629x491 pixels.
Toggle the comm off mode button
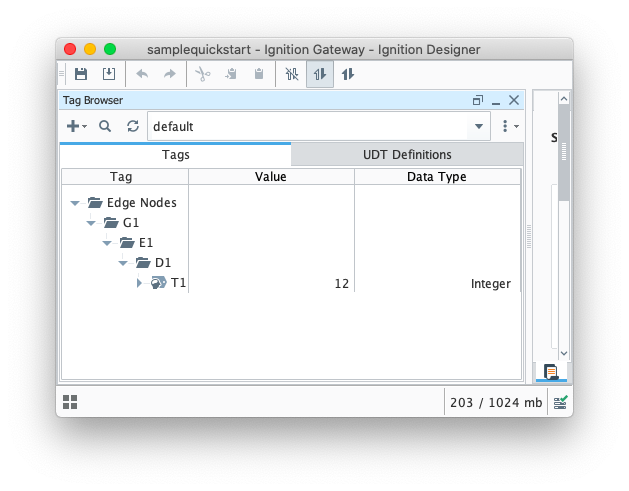[292, 74]
